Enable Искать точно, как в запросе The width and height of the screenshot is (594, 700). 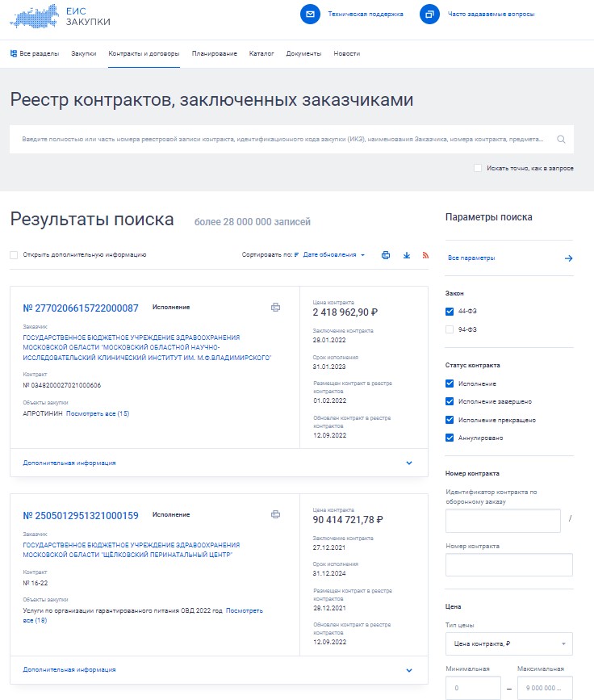478,168
